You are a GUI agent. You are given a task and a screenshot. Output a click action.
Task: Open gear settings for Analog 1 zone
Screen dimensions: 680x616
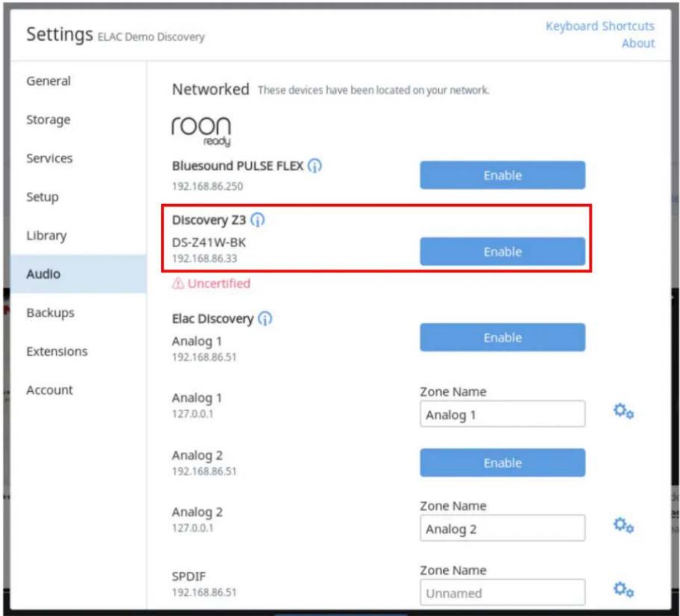(623, 412)
